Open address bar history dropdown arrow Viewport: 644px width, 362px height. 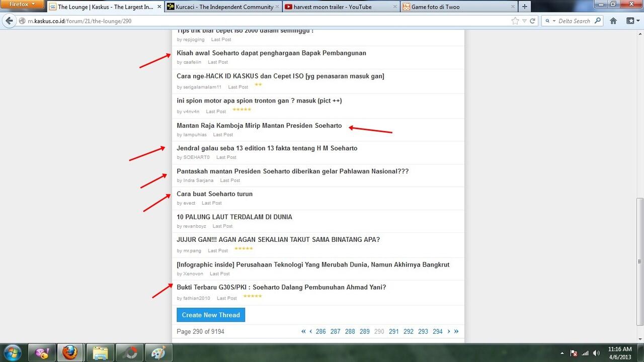524,21
